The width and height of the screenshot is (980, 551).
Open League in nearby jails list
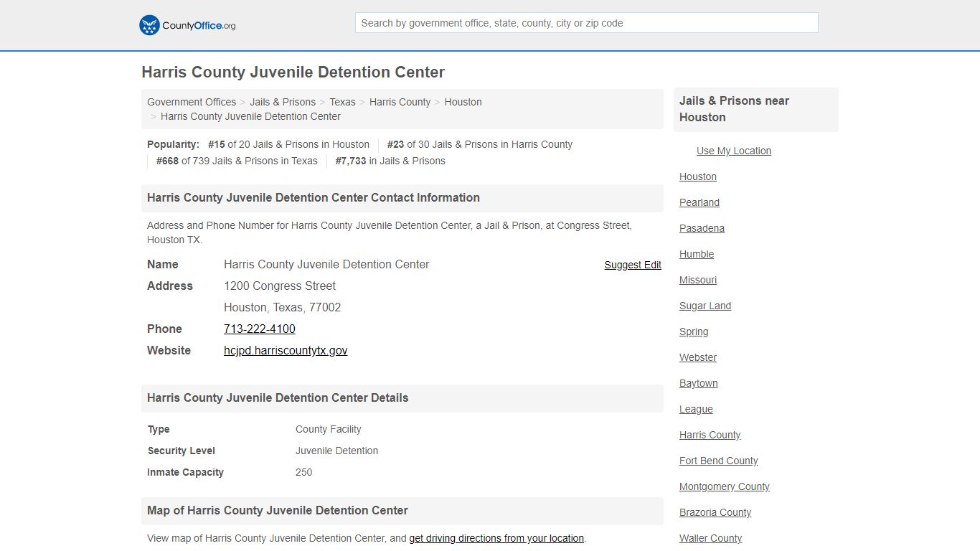[x=696, y=409]
